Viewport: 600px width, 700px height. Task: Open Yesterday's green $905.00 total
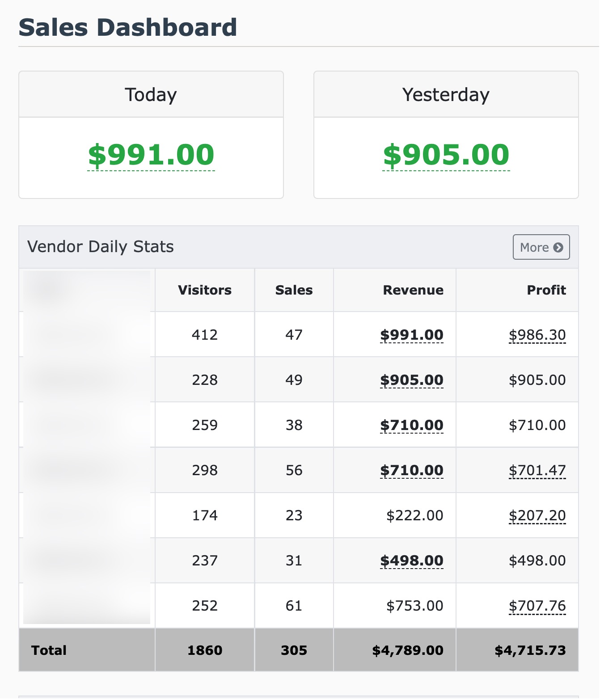[446, 155]
